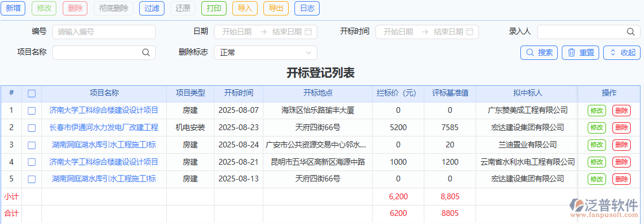
Task: Click the 还原 button
Action: coord(183,8)
